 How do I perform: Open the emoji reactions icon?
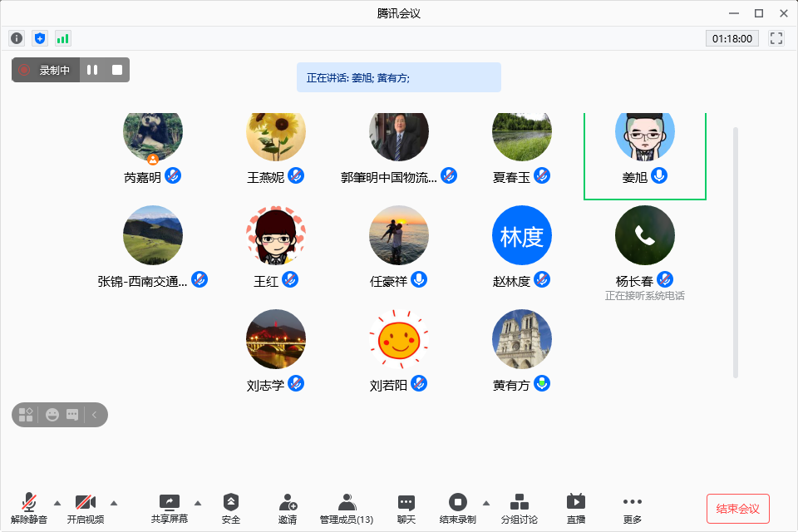pyautogui.click(x=52, y=415)
